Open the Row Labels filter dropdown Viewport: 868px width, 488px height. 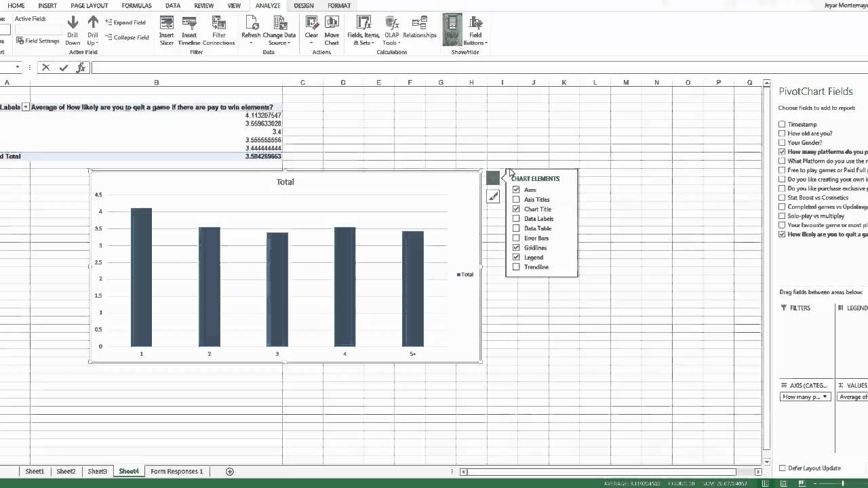pyautogui.click(x=26, y=107)
